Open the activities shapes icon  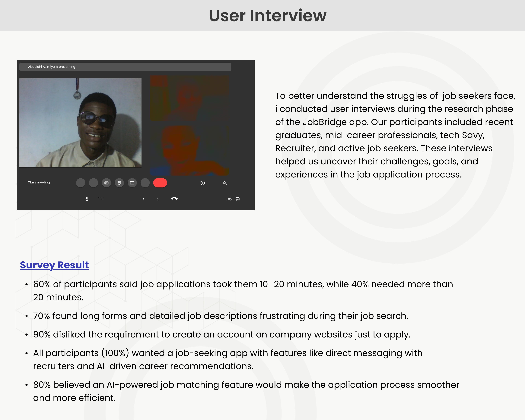click(x=225, y=183)
